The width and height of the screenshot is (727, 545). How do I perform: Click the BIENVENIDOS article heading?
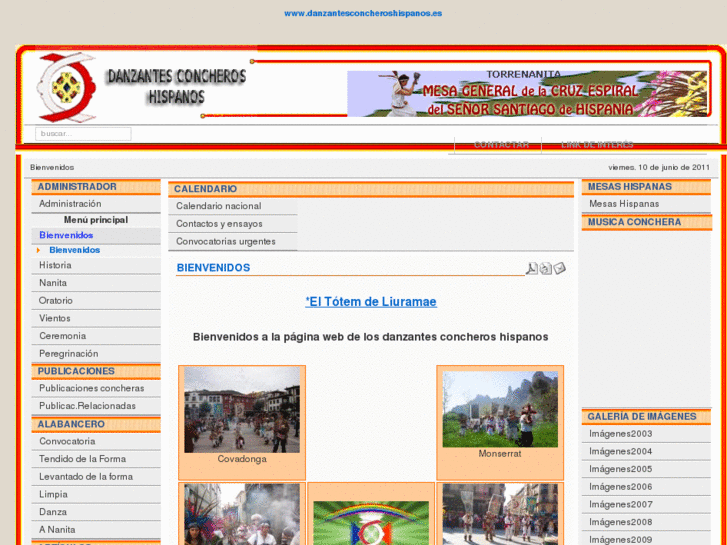pyautogui.click(x=213, y=268)
